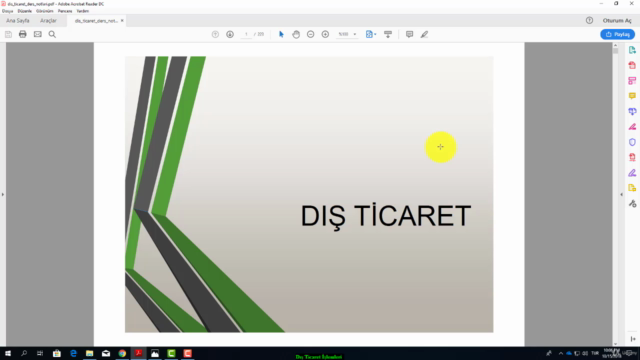Viewport: 640px width, 360px height.
Task: Open the Yardım menu
Action: pyautogui.click(x=82, y=11)
